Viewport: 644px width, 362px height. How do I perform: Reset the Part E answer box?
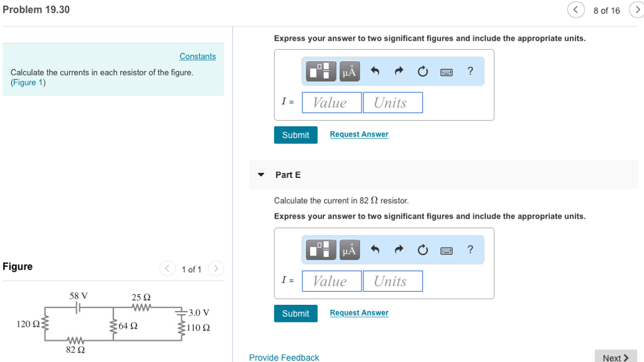click(423, 250)
